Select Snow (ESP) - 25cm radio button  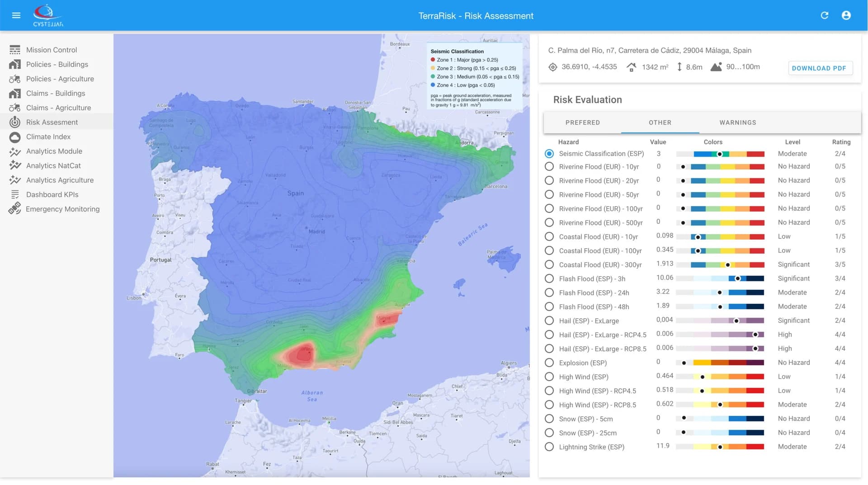pos(549,433)
